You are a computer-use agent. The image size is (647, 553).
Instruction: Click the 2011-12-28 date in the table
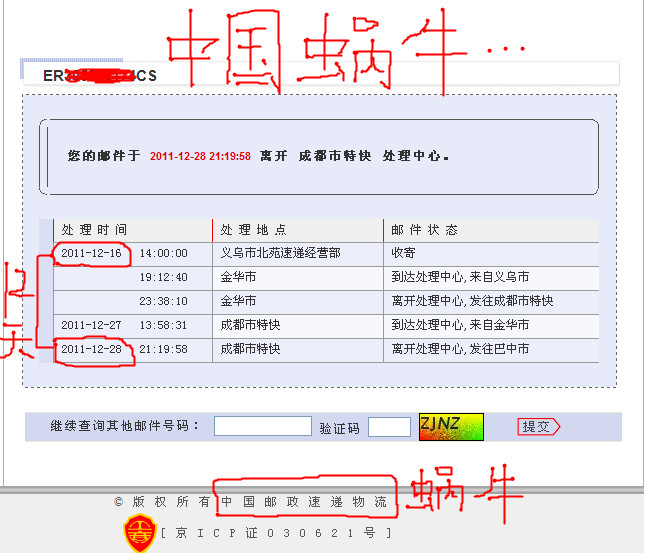(x=91, y=350)
